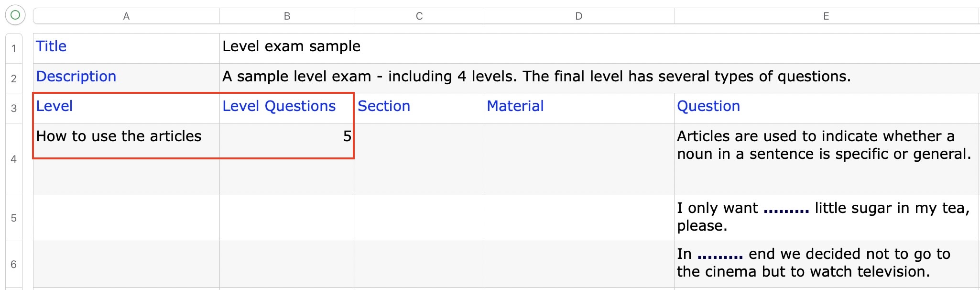Viewport: 980px width, 290px height.
Task: Select the "Level Questions" header cell
Action: click(287, 107)
